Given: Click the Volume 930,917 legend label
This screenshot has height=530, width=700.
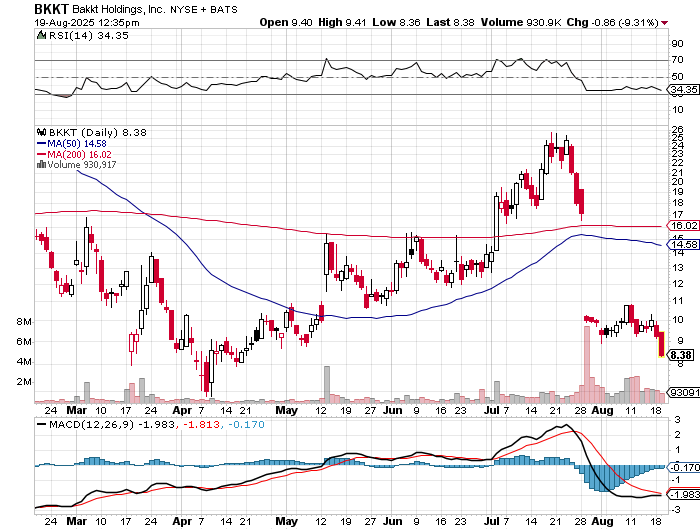Looking at the screenshot, I should (x=82, y=164).
